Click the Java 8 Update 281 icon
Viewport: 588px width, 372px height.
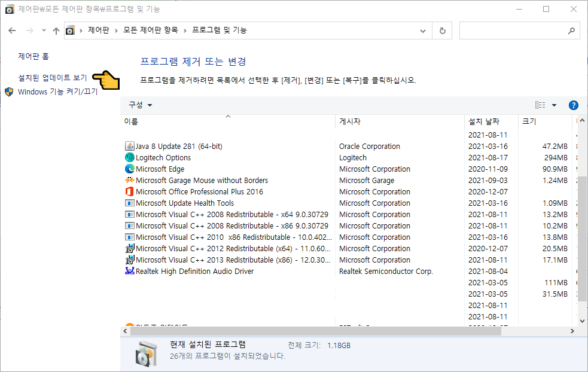click(129, 147)
